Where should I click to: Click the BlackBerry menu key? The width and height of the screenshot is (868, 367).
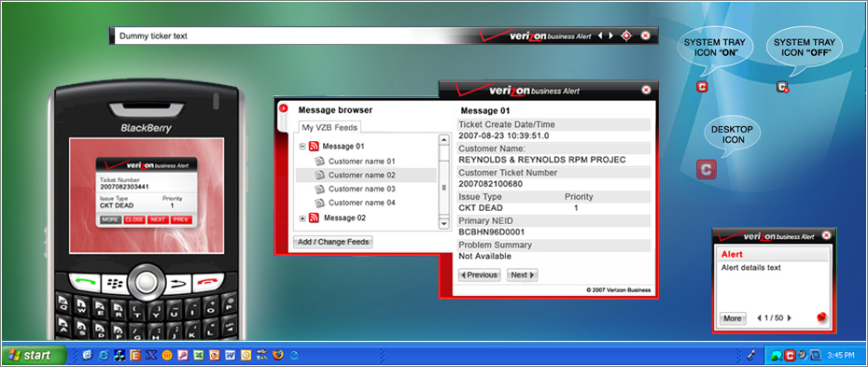(x=115, y=283)
